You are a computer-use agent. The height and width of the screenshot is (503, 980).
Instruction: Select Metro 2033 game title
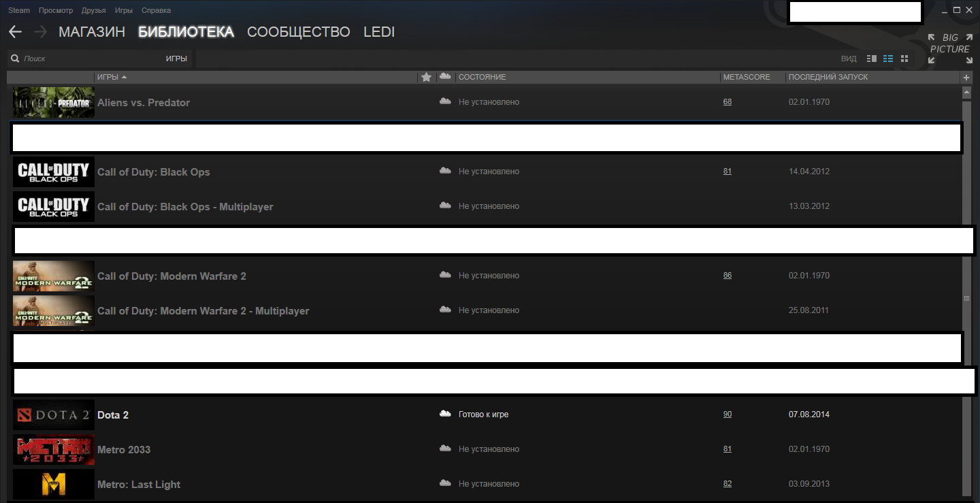point(124,449)
